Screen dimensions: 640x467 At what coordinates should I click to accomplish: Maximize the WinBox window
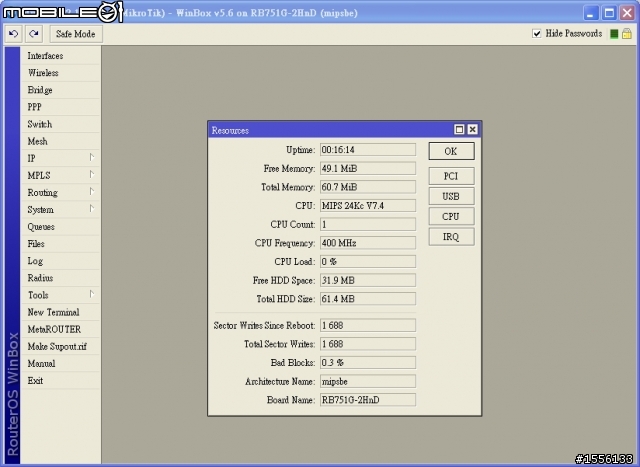[x=609, y=13]
